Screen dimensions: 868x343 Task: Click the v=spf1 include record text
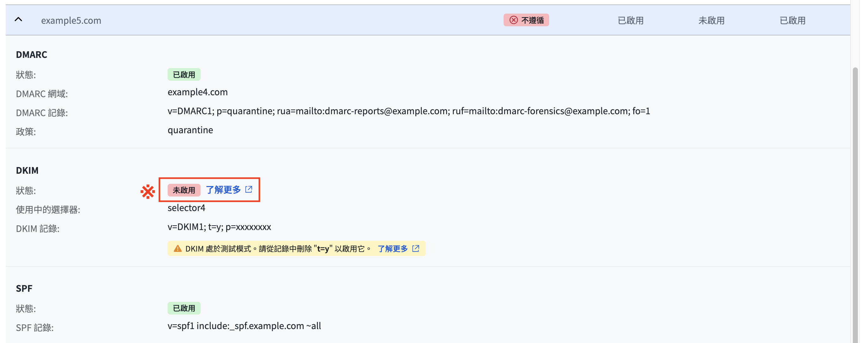tap(244, 326)
